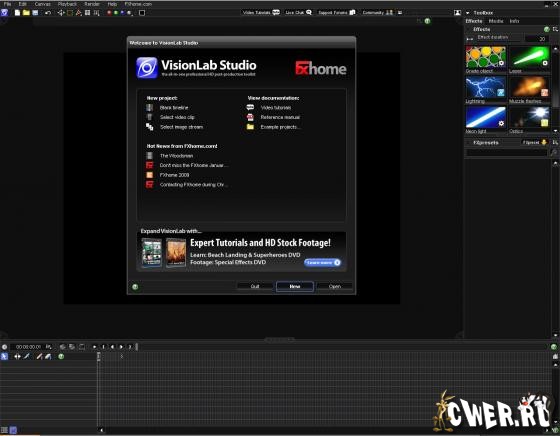Open the File menu
The height and width of the screenshot is (436, 560).
pyautogui.click(x=7, y=4)
